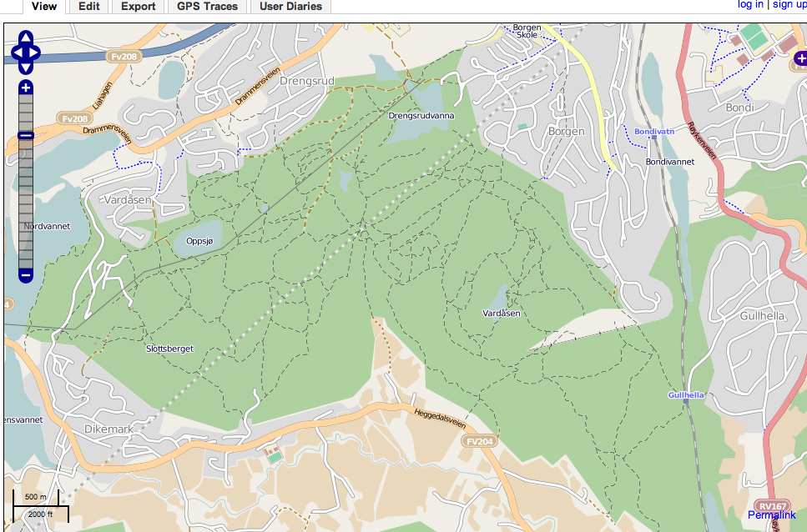This screenshot has width=807, height=532.
Task: Switch to the Edit tab
Action: 88,7
